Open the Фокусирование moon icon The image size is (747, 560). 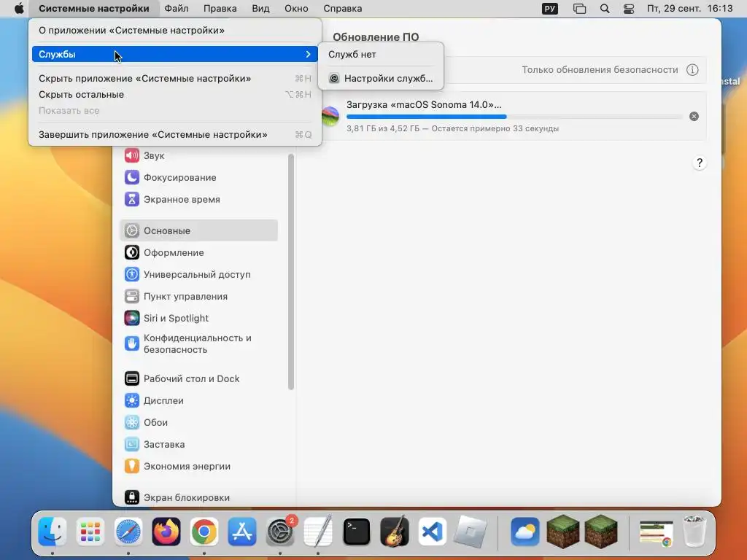tap(132, 178)
